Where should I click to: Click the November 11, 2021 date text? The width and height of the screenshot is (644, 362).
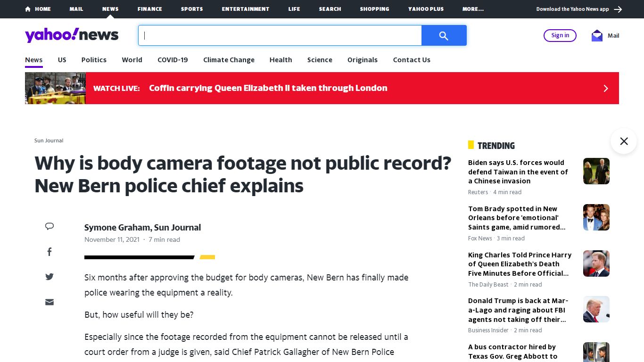point(112,239)
